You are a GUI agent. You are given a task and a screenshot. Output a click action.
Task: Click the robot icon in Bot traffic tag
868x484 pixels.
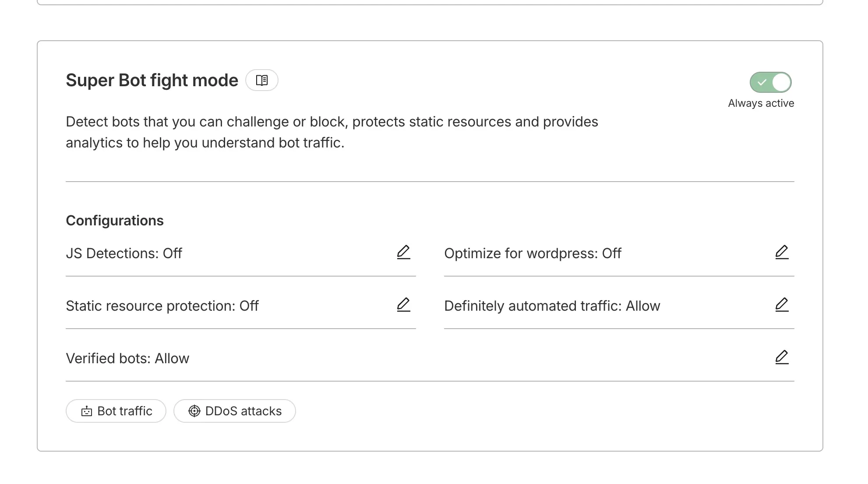(87, 411)
